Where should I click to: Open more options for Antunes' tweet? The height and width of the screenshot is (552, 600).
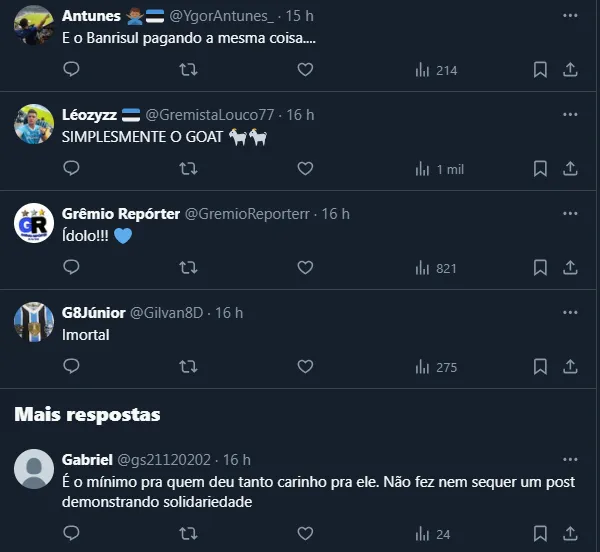pyautogui.click(x=570, y=17)
